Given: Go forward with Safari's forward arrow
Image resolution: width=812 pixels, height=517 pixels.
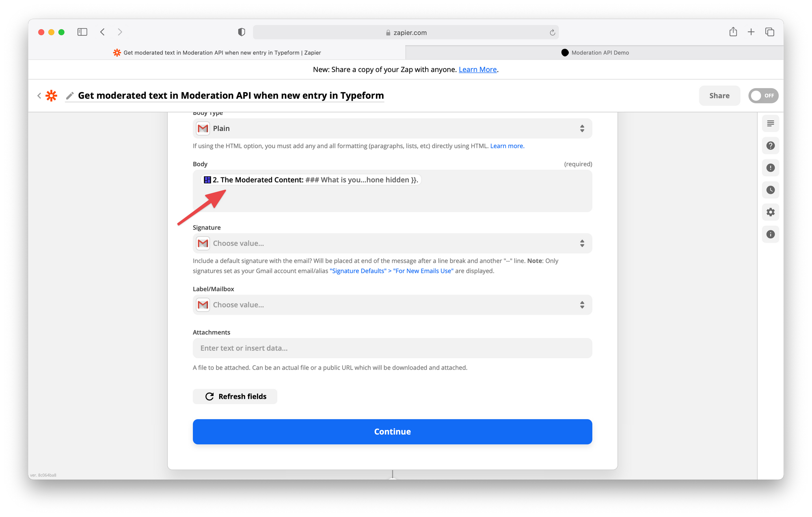Looking at the screenshot, I should pos(120,32).
